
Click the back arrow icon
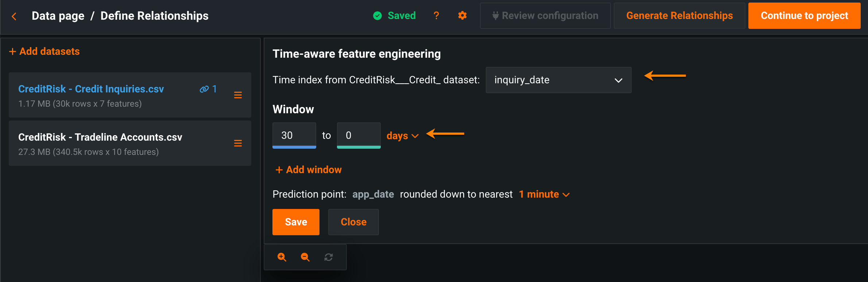tap(14, 16)
